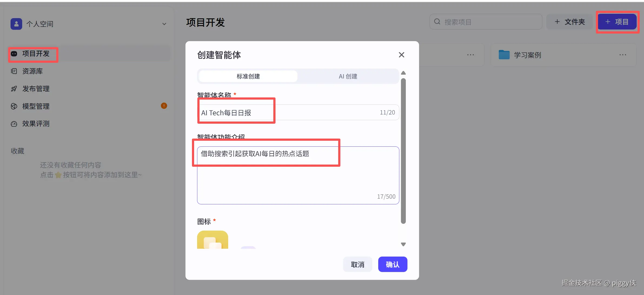Image resolution: width=644 pixels, height=295 pixels.
Task: Click the blue 项目 create button
Action: point(617,22)
